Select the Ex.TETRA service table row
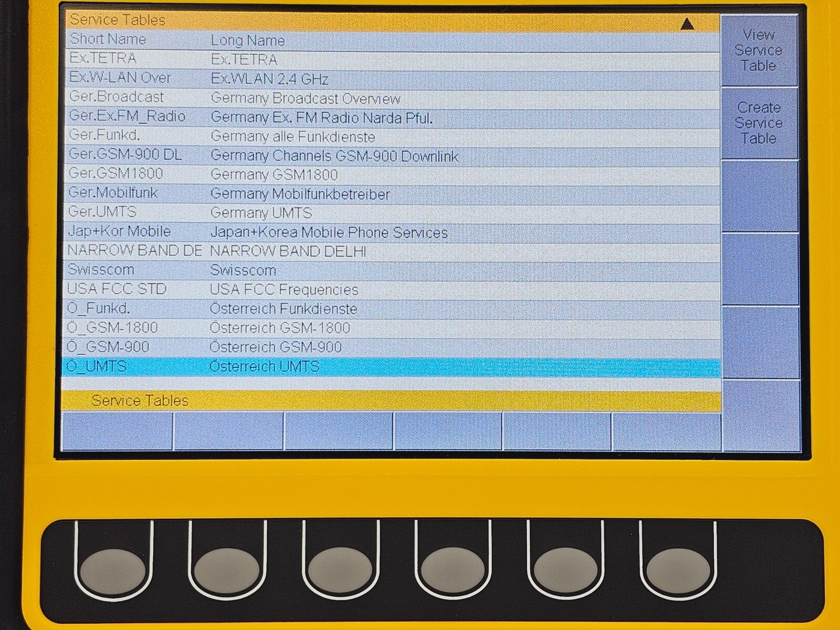This screenshot has width=840, height=630. click(103, 59)
